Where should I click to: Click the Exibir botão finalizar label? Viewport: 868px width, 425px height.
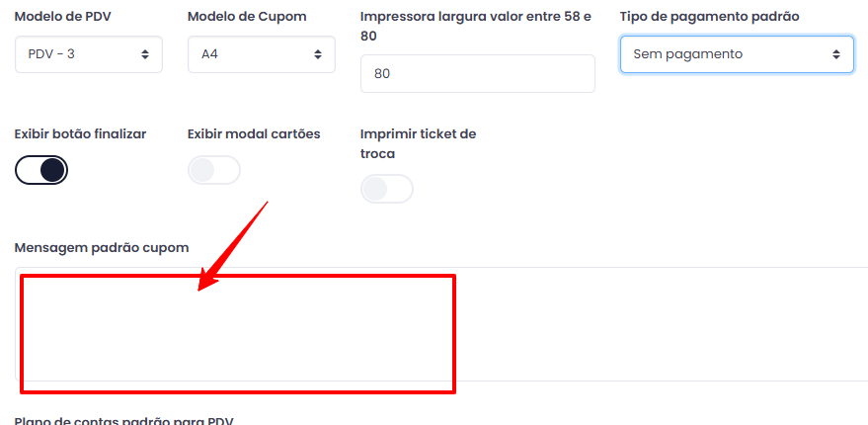(x=80, y=134)
